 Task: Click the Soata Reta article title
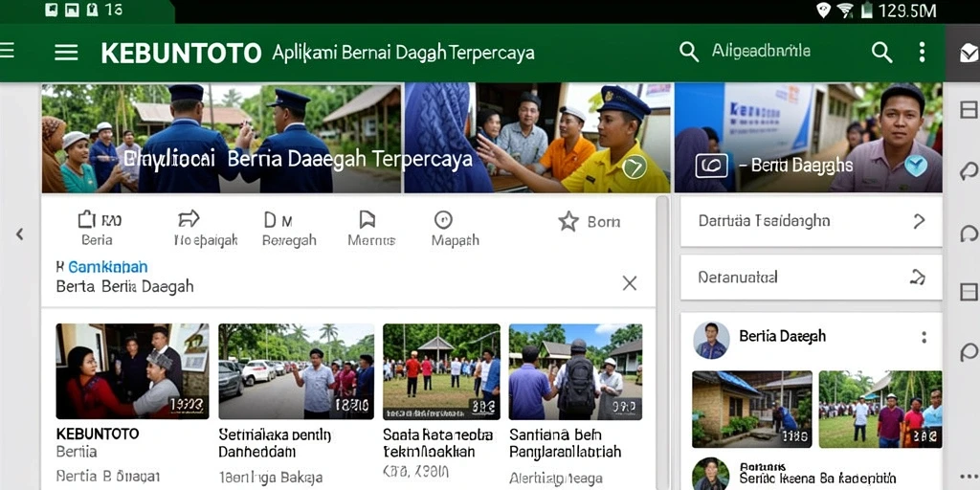[x=437, y=442]
